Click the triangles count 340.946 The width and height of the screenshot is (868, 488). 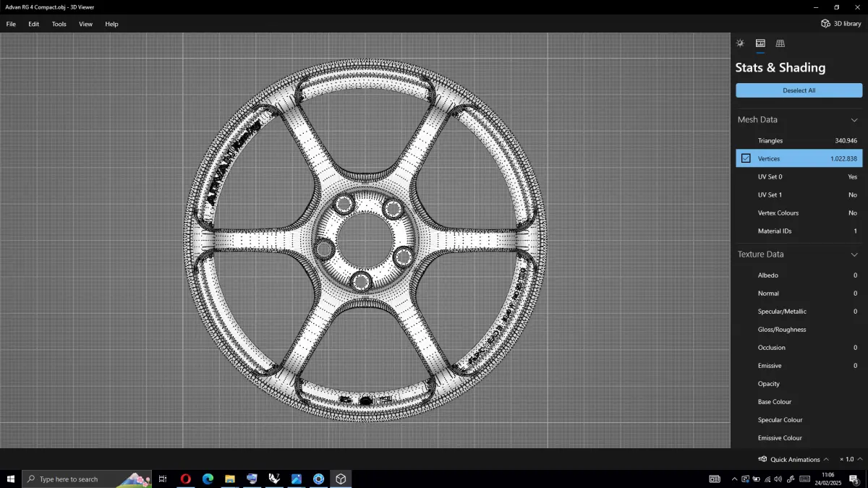[846, 140]
